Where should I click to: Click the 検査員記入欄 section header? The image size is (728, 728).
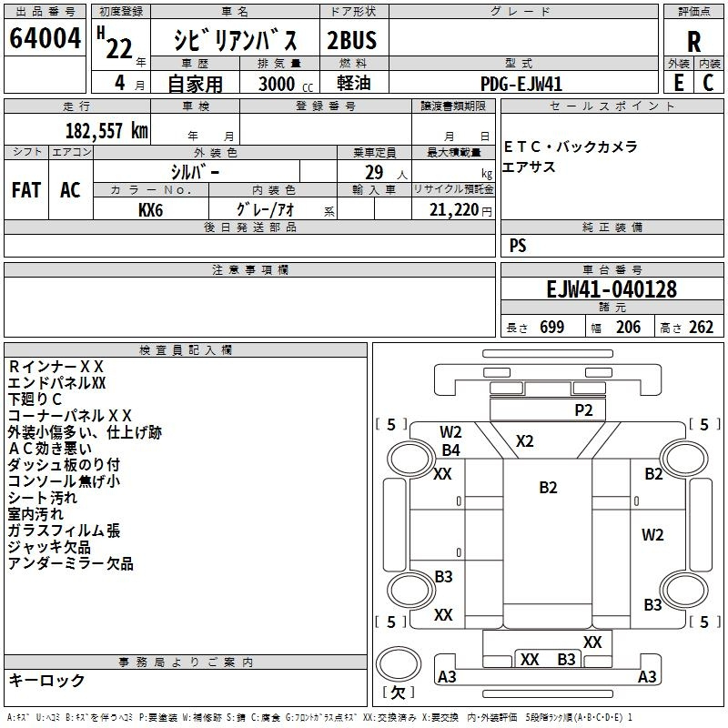pos(186,350)
